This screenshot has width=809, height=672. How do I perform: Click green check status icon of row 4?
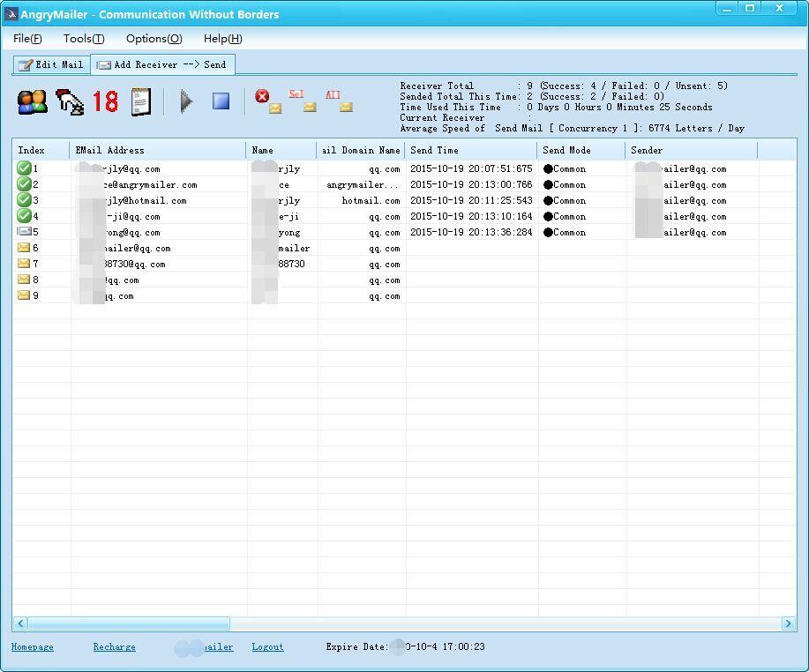[24, 215]
